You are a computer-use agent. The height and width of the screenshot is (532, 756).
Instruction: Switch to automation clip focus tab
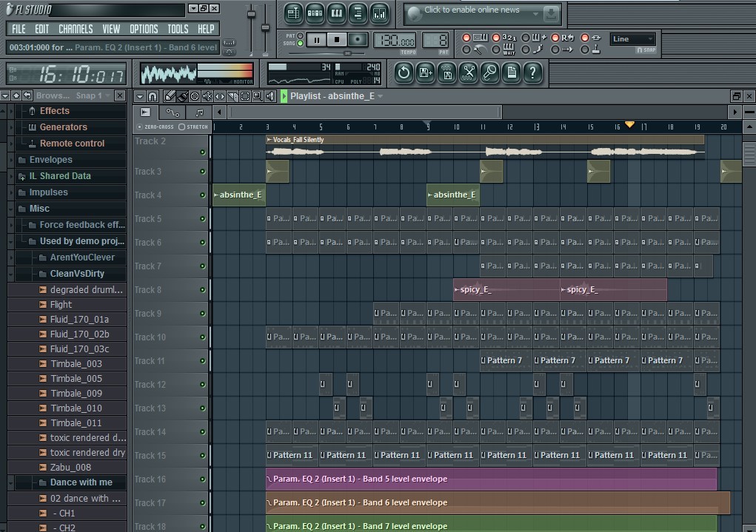click(x=173, y=112)
